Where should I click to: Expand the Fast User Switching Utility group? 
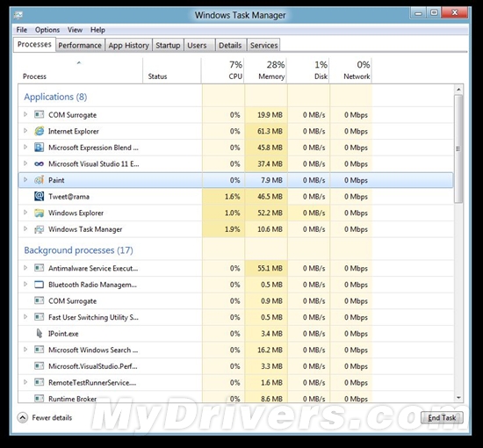[x=25, y=317]
